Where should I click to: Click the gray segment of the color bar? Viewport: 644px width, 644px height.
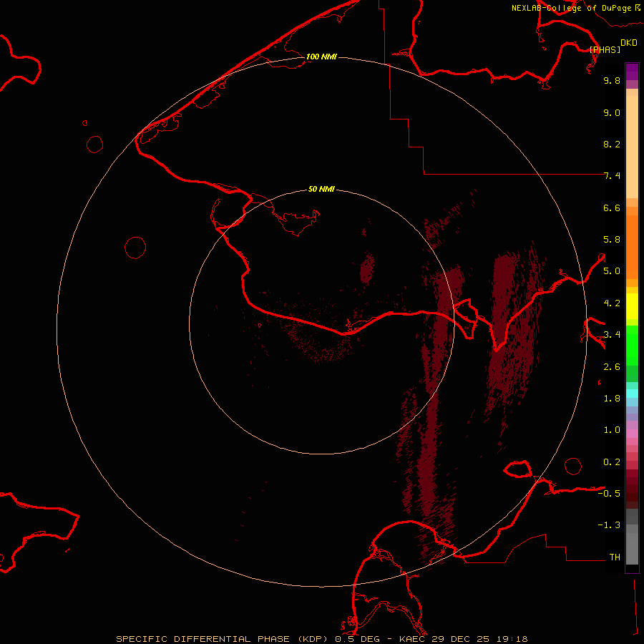click(x=632, y=537)
